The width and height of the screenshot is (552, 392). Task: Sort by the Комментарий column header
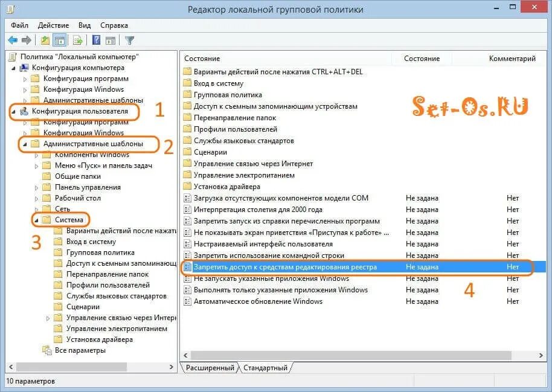(x=512, y=59)
